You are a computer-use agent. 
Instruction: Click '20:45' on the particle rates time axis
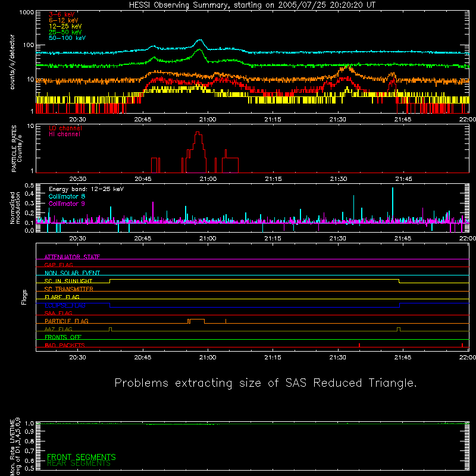pos(143,179)
